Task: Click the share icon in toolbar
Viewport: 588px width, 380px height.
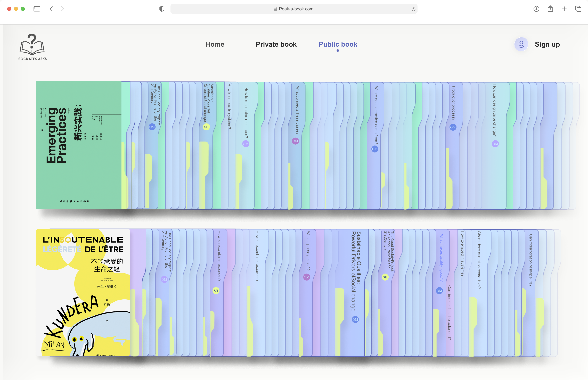Action: pyautogui.click(x=550, y=9)
